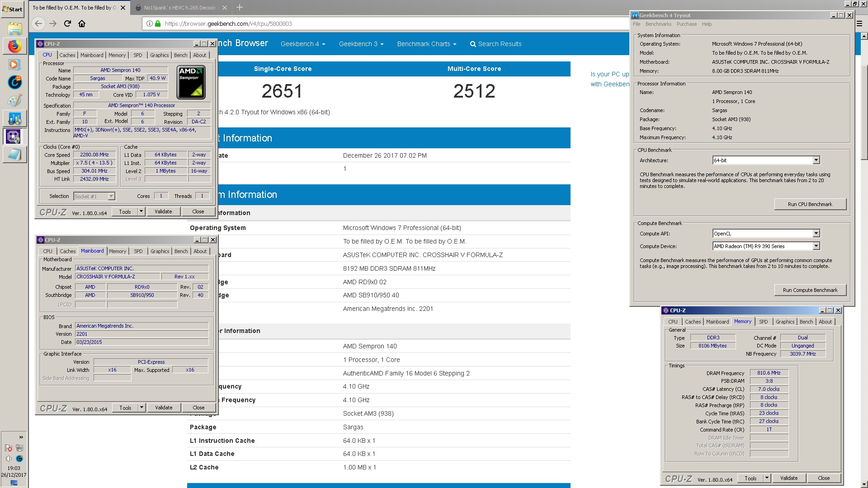Open Geekbench Purchase menu

click(x=687, y=24)
